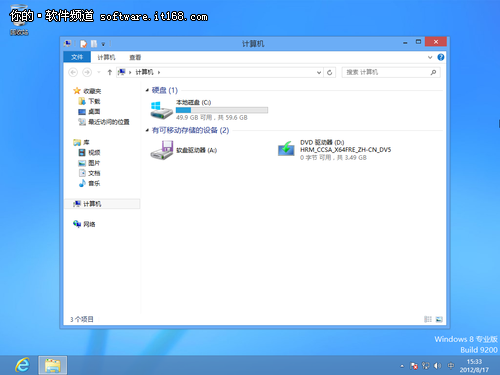
Task: Select 计算机 in the navigation pane
Action: pyautogui.click(x=102, y=204)
